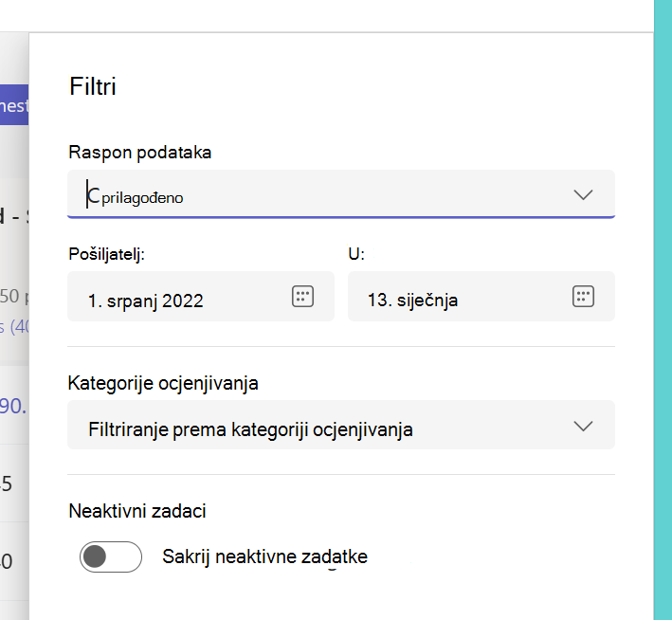Click the Filtri panel heading
672x620 pixels.
93,86
